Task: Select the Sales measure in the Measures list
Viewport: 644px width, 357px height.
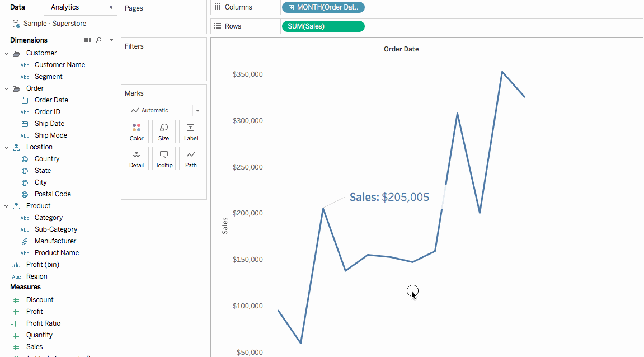Action: coord(34,347)
